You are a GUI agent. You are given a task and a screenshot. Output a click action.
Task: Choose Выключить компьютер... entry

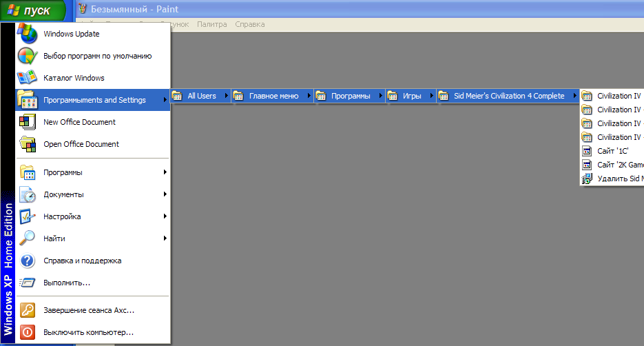(92, 332)
